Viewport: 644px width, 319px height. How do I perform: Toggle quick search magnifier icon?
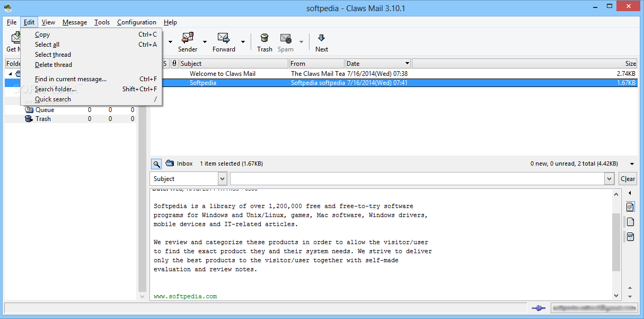[x=156, y=164]
